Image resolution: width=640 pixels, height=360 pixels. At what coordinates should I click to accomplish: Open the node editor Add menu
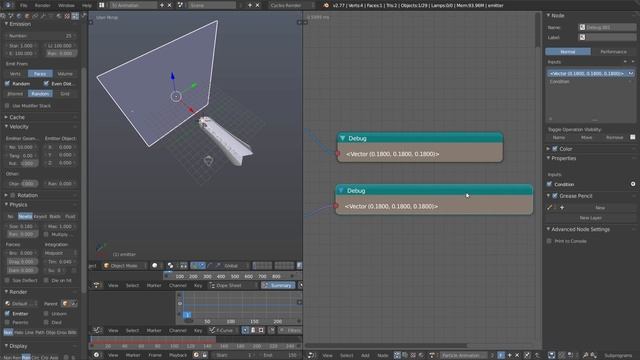pos(365,356)
